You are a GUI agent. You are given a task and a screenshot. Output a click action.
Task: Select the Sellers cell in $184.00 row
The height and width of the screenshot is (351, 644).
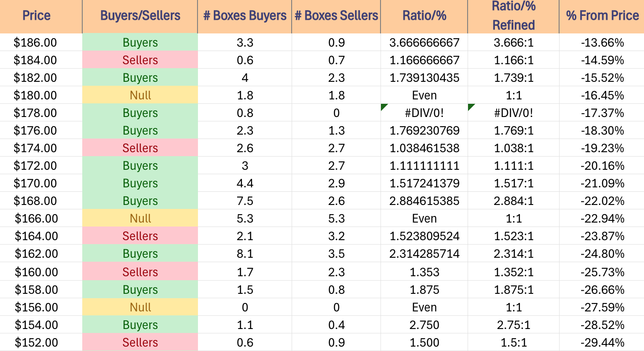point(140,60)
